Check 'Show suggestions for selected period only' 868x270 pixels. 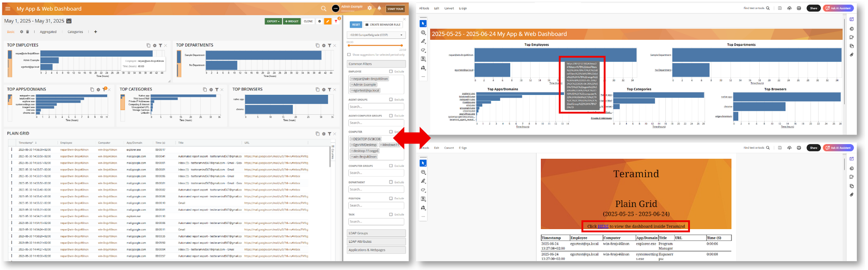click(x=349, y=55)
